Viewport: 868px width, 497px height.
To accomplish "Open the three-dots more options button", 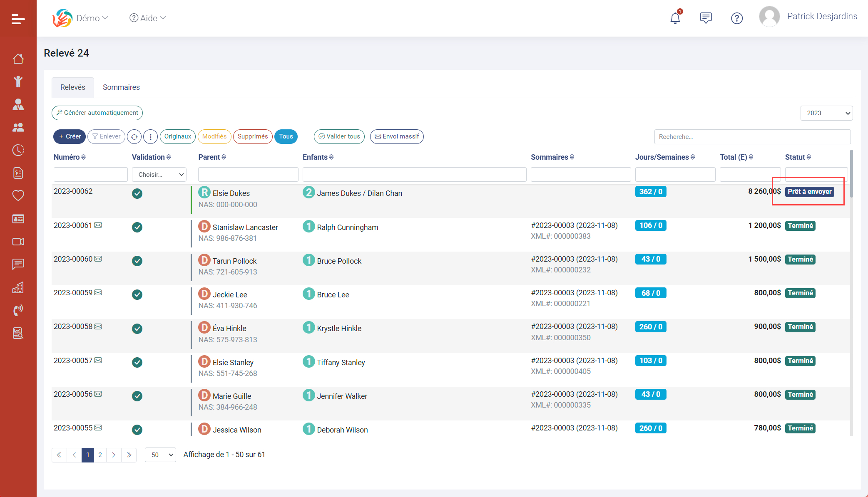I will [x=150, y=137].
